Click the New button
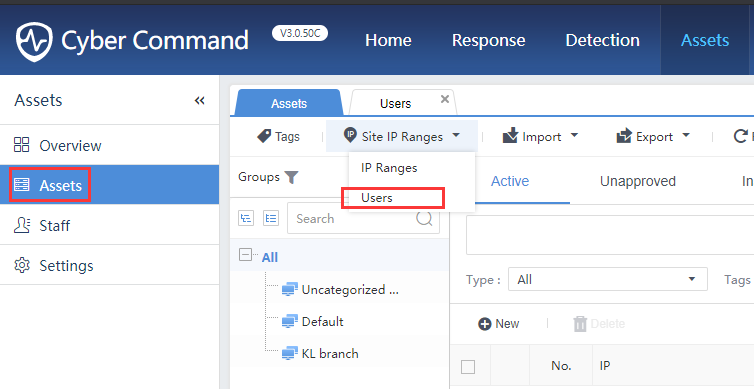754x389 pixels. click(498, 324)
